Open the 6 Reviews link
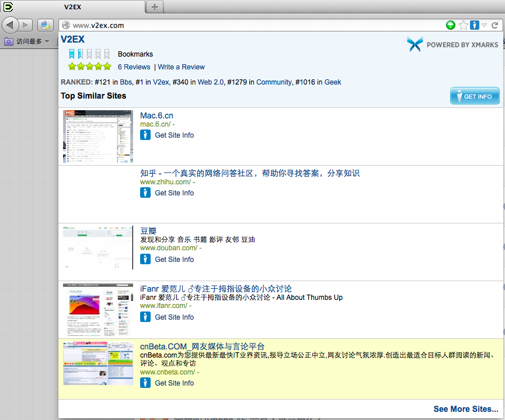 pos(134,67)
